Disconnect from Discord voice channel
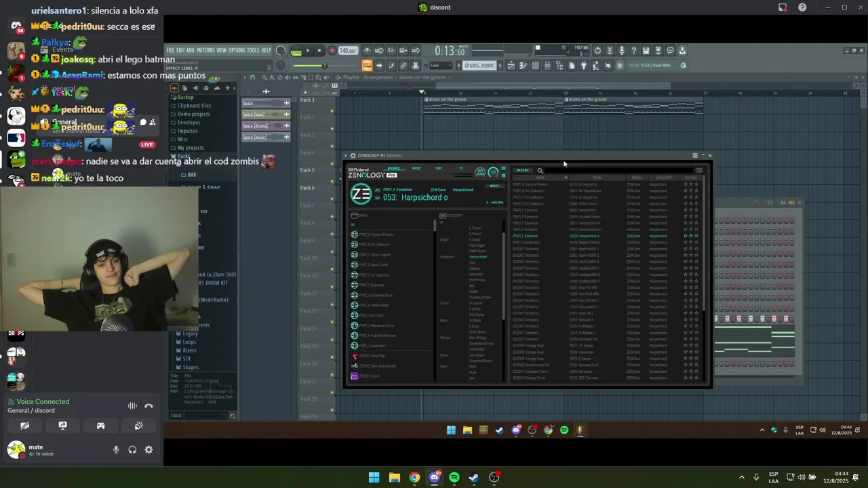 [x=149, y=406]
